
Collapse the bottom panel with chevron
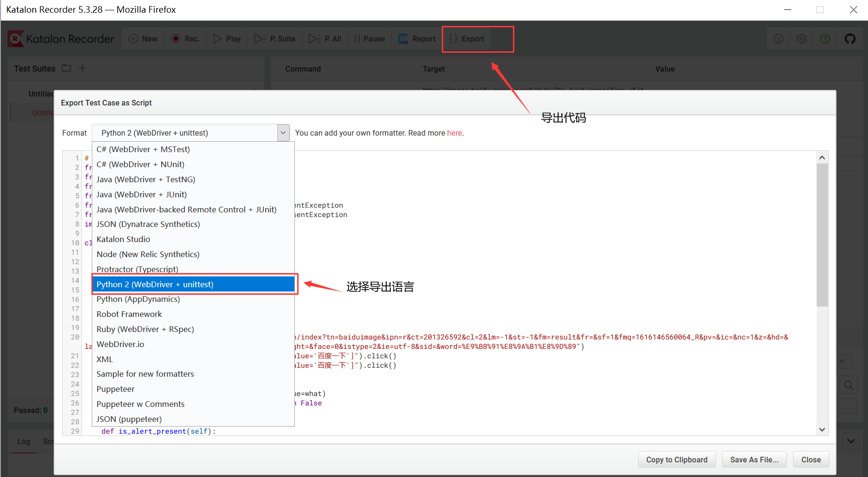click(x=851, y=441)
